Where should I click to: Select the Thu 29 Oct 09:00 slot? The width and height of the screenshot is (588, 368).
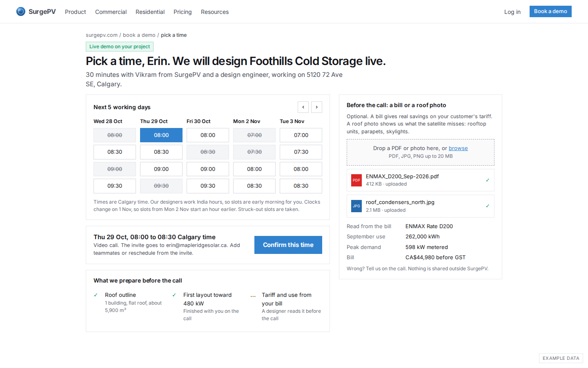(161, 169)
